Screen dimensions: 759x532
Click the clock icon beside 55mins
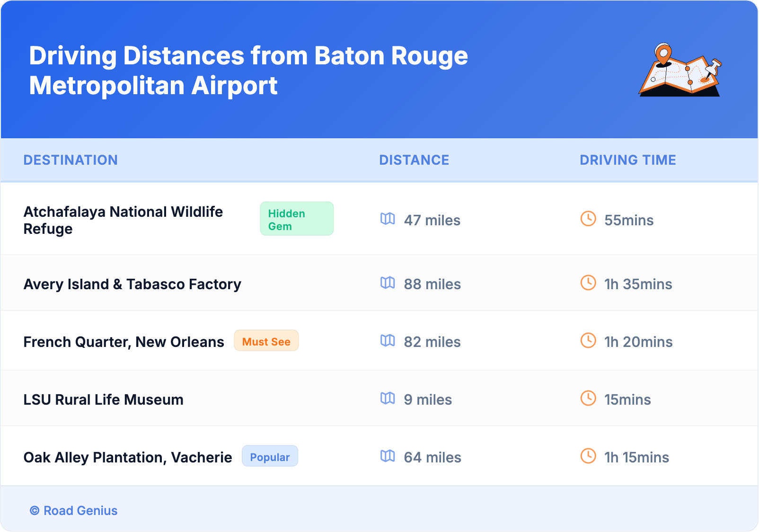pos(588,219)
